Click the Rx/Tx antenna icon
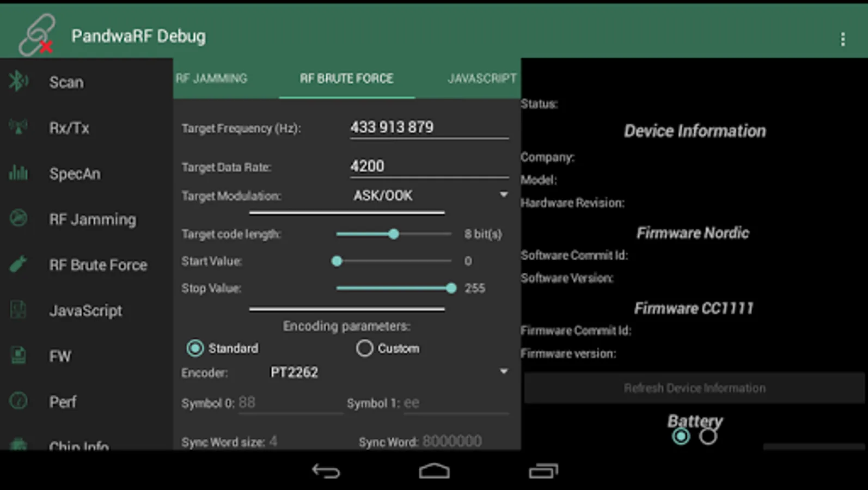 pyautogui.click(x=18, y=127)
